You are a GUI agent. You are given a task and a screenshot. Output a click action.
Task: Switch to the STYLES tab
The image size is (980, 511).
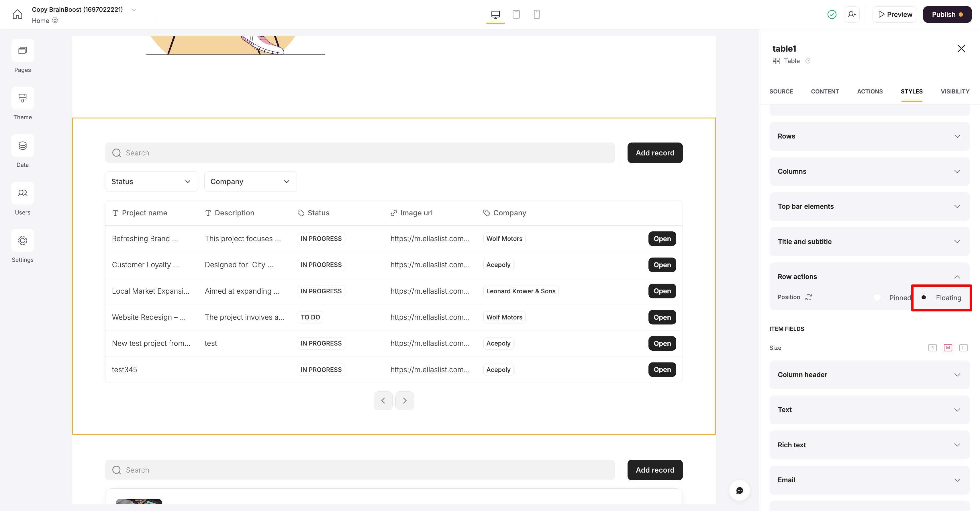tap(912, 91)
